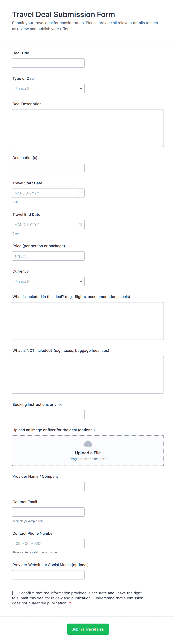Click the Contact Email input field
This screenshot has height=644, width=174.
pyautogui.click(x=48, y=512)
